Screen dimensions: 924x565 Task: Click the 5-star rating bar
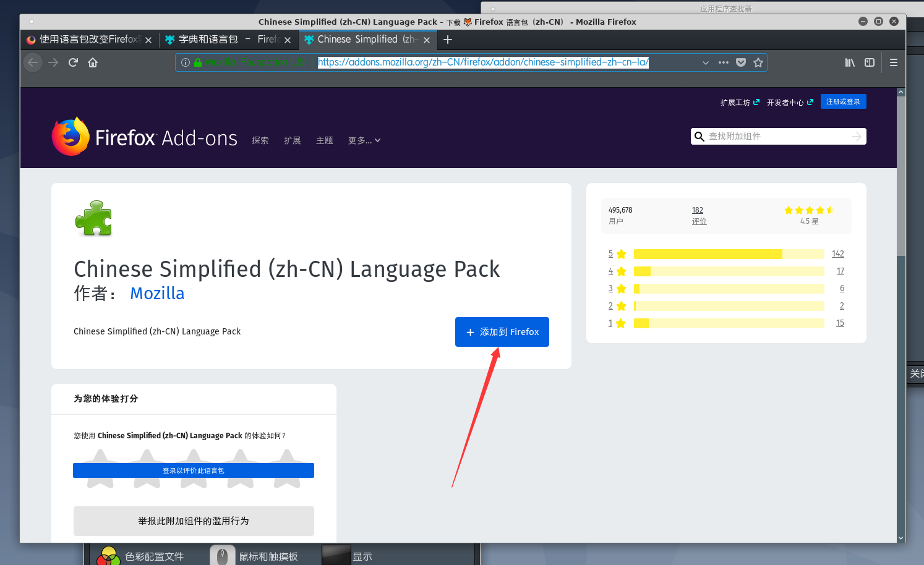[x=729, y=254]
